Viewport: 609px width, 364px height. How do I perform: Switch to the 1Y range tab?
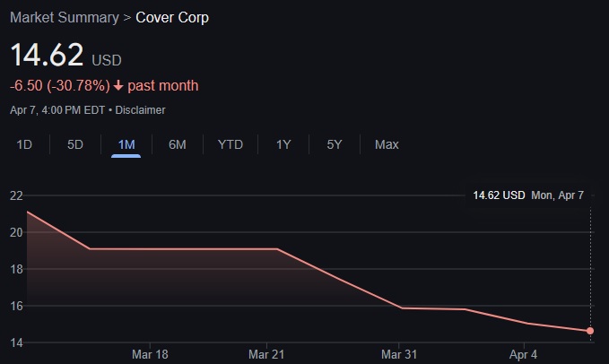point(283,144)
